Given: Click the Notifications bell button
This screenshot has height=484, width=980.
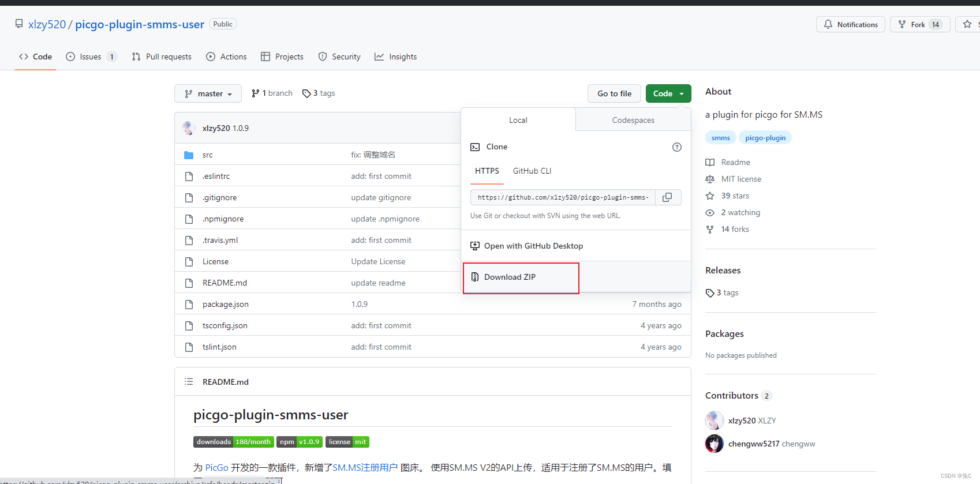Looking at the screenshot, I should [850, 24].
